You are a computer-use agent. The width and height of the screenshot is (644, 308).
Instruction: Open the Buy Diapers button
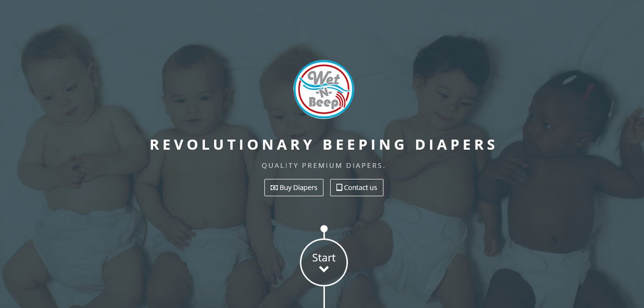(x=294, y=188)
